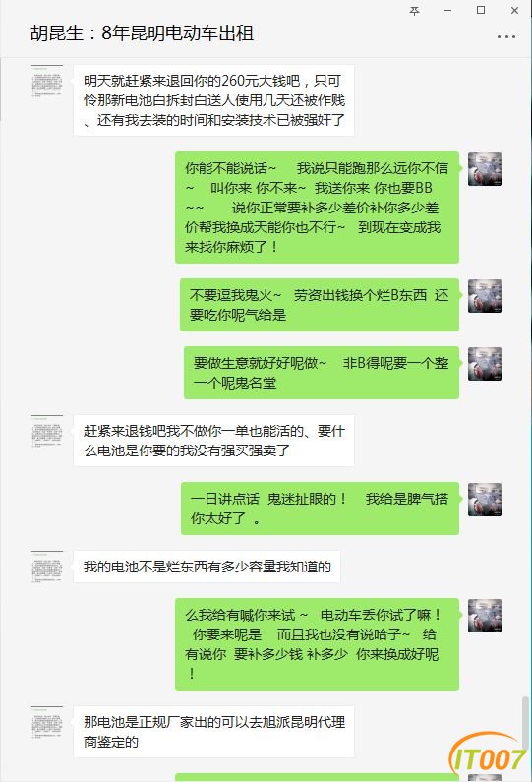
Task: Click the contact avatar beside the 那电池是正规厂家 message
Action: tap(47, 723)
